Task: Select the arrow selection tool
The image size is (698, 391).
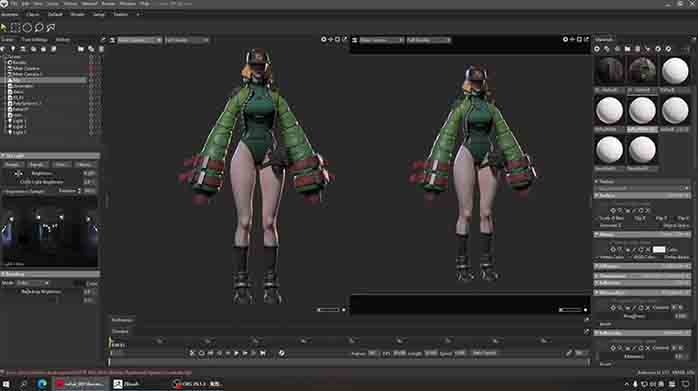Action: click(4, 28)
